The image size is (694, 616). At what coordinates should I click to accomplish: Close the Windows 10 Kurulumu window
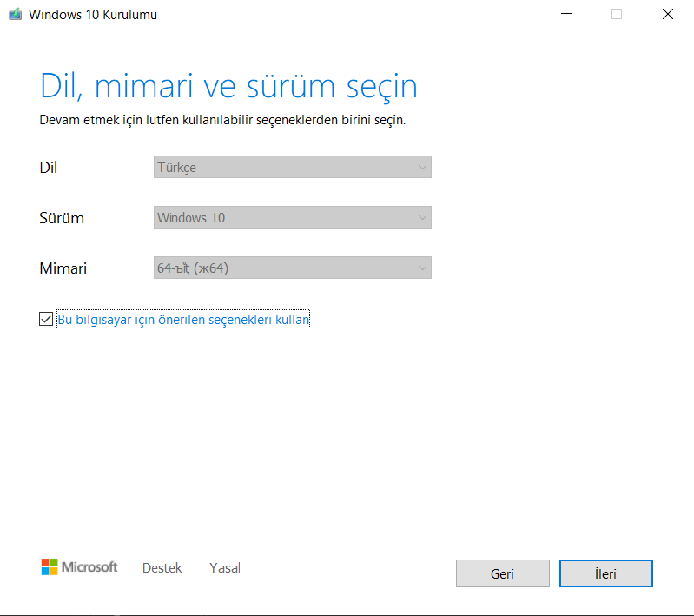668,14
